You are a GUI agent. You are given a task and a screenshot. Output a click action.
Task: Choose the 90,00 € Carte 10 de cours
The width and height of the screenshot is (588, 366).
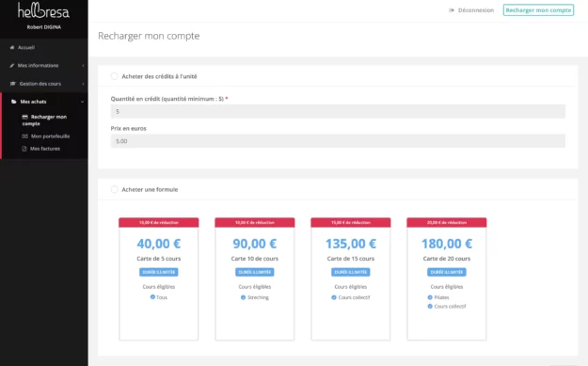255,278
